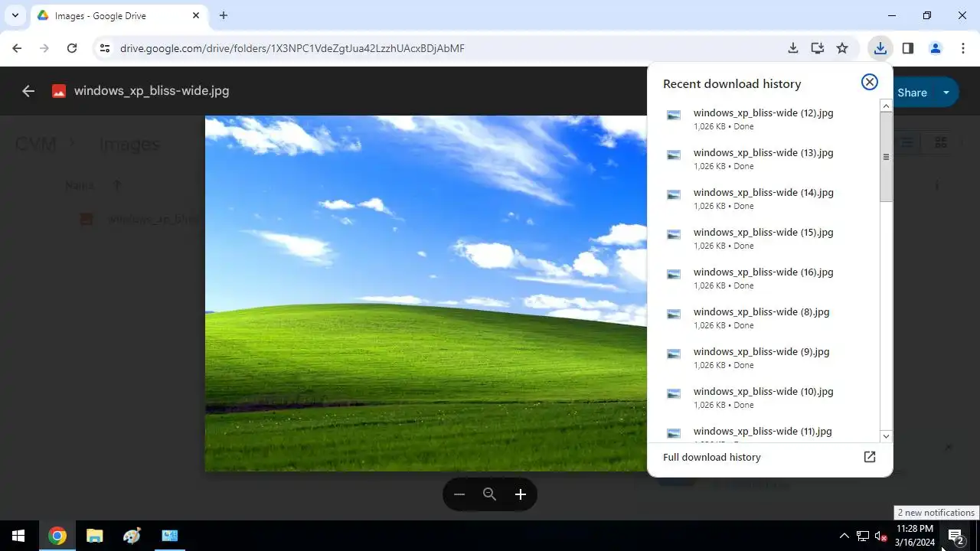This screenshot has width=980, height=551.
Task: Click network icon in system tray
Action: pyautogui.click(x=863, y=536)
